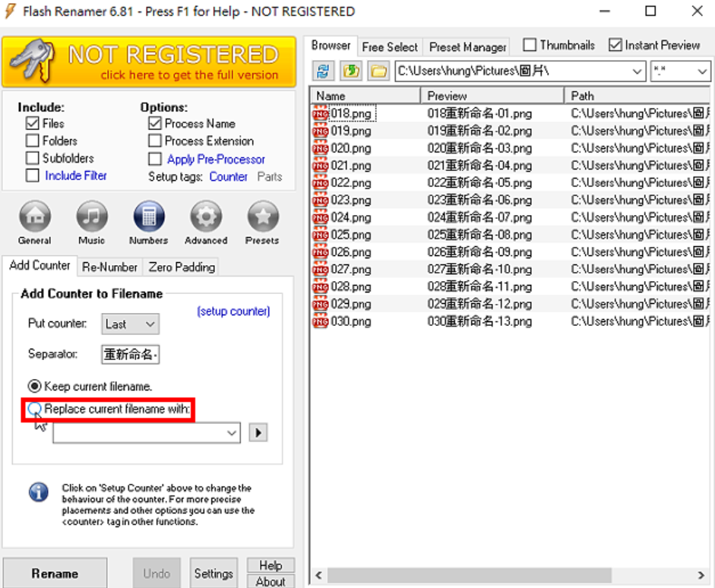The height and width of the screenshot is (588, 715).
Task: Enable the Subfolders checkbox
Action: pyautogui.click(x=33, y=158)
